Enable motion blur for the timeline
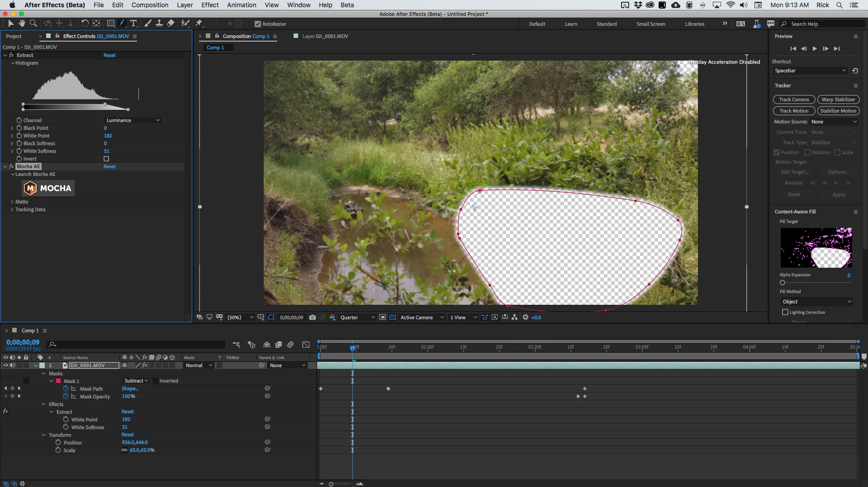The image size is (868, 487). (291, 345)
